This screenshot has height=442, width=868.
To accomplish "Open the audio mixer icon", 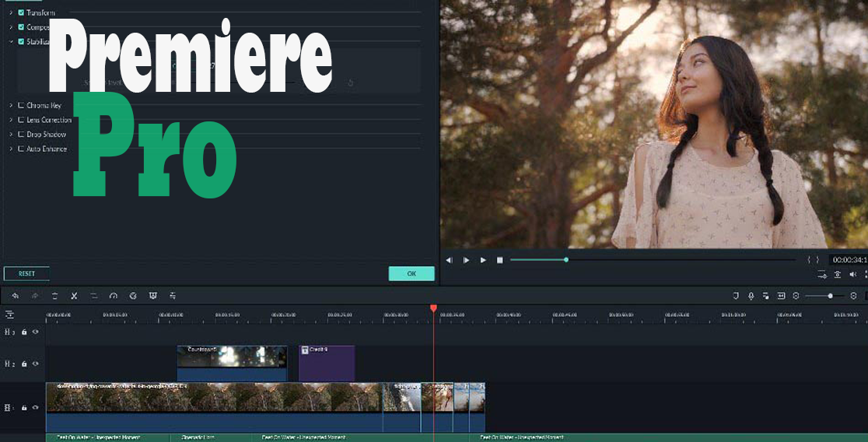I will 765,296.
